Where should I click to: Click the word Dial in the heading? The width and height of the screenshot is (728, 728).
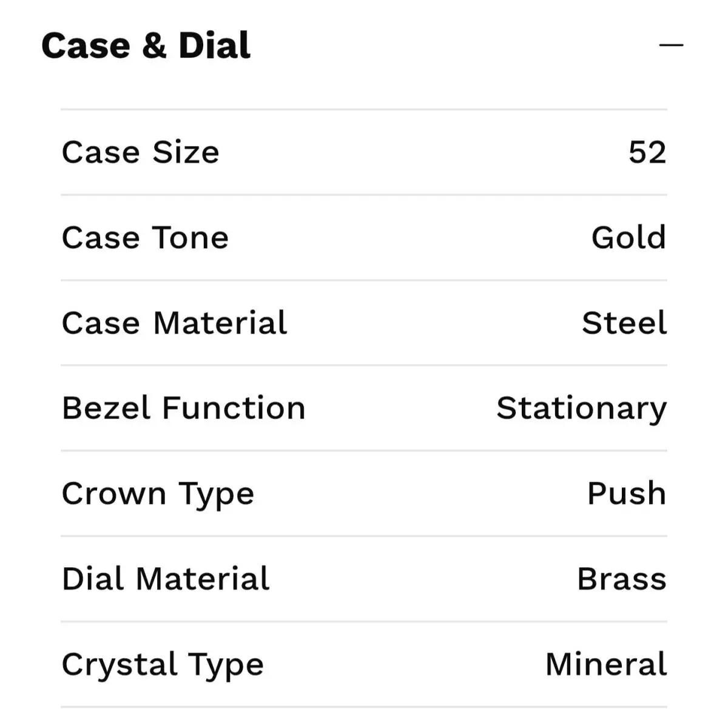[214, 45]
